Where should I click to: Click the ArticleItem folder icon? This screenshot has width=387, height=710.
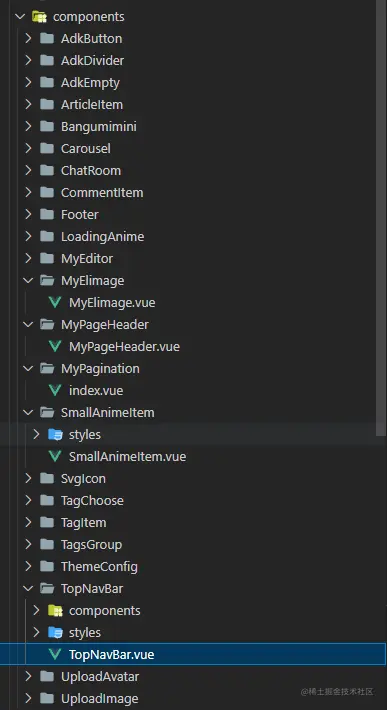click(x=47, y=105)
